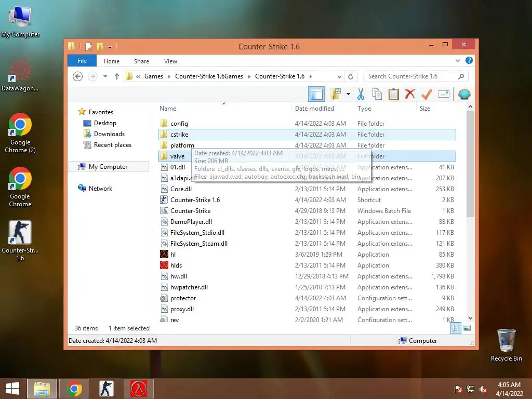Open the File menu tab

click(x=82, y=61)
